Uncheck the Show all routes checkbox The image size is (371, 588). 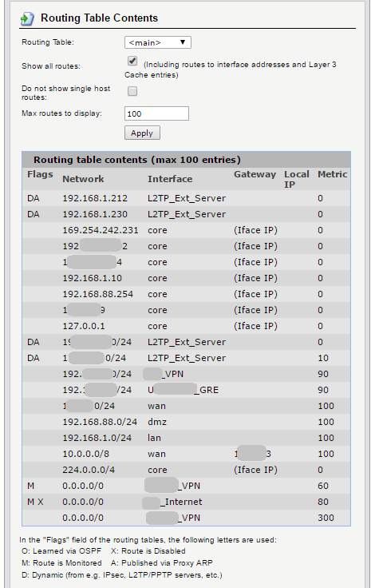(132, 61)
